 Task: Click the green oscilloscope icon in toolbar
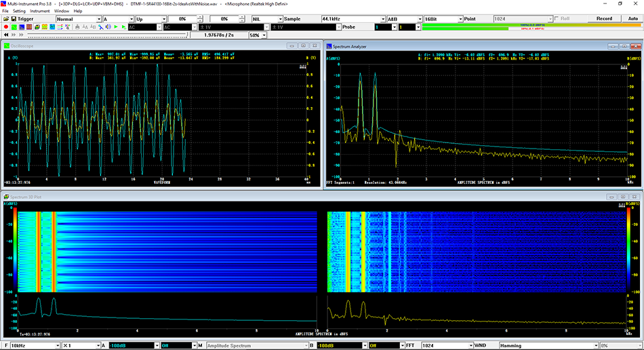tap(16, 27)
